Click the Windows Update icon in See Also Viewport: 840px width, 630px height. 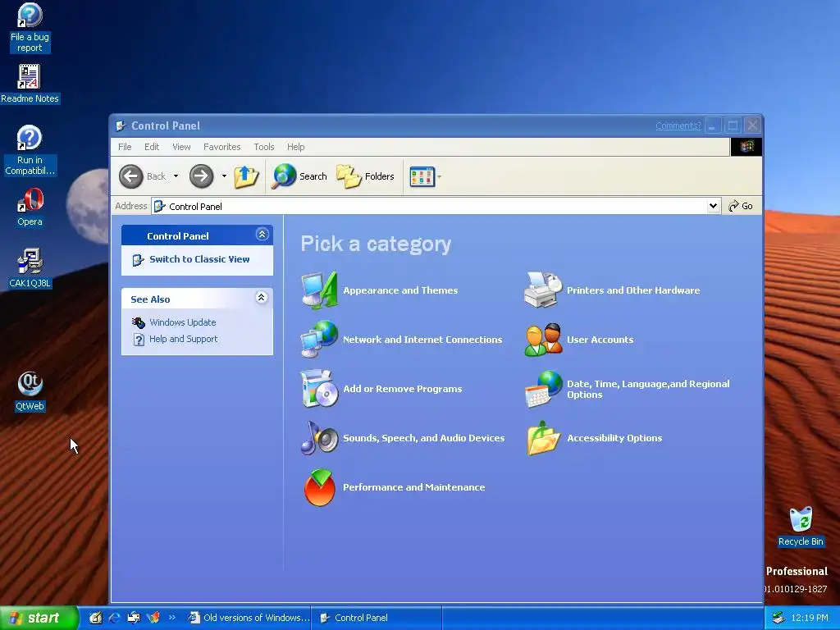tap(139, 322)
